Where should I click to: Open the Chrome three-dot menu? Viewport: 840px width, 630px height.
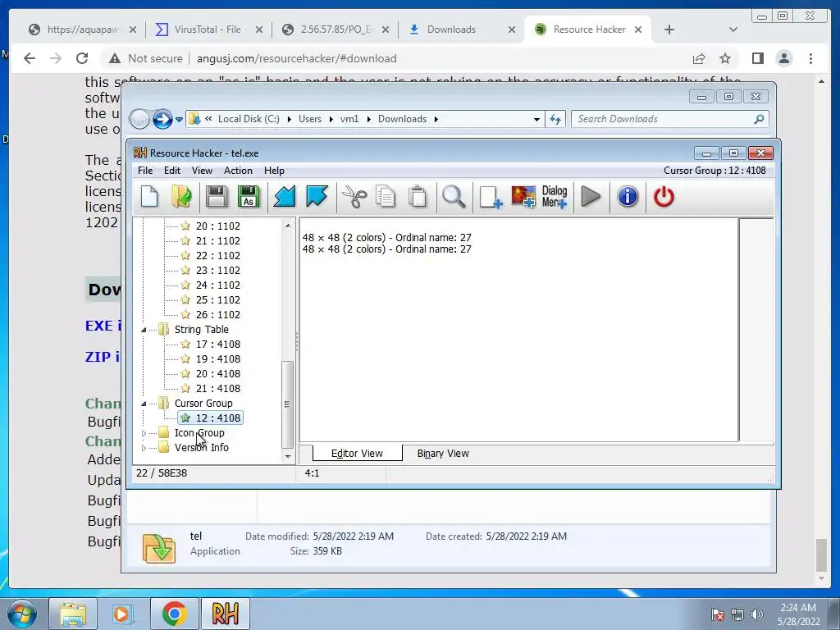coord(810,58)
